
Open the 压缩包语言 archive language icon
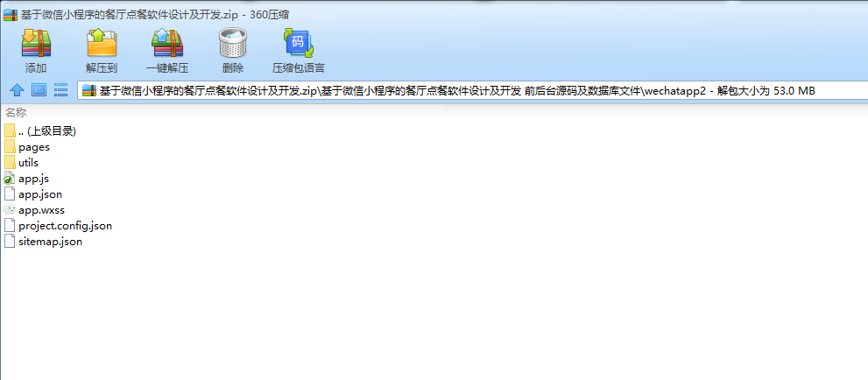[x=299, y=44]
